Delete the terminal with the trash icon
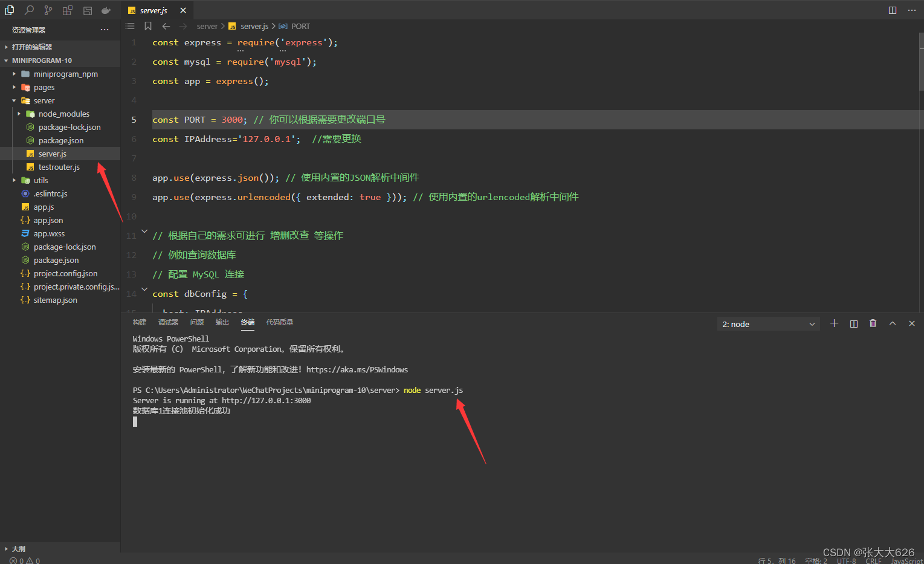 click(873, 323)
